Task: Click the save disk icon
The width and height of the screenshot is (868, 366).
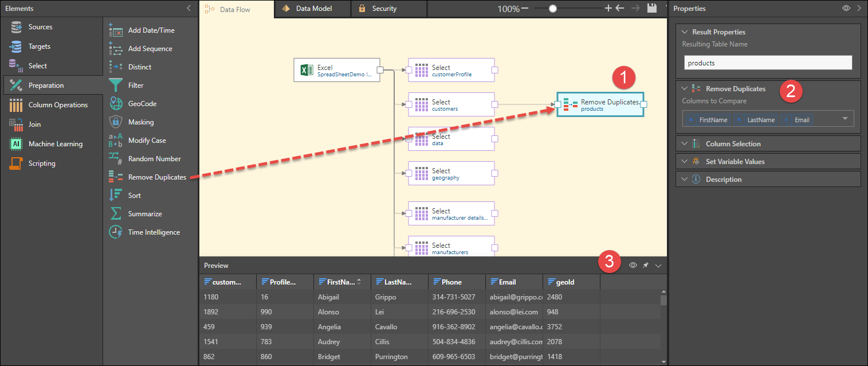Action: click(x=651, y=9)
